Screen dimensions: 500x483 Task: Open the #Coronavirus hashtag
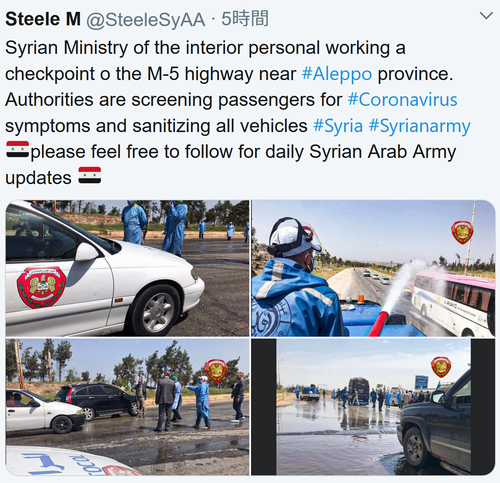[x=402, y=100]
